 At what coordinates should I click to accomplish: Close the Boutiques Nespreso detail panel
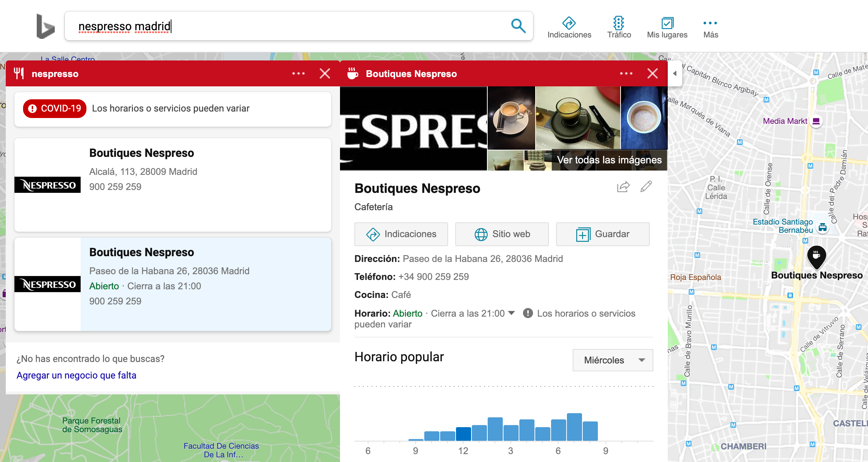click(x=653, y=73)
